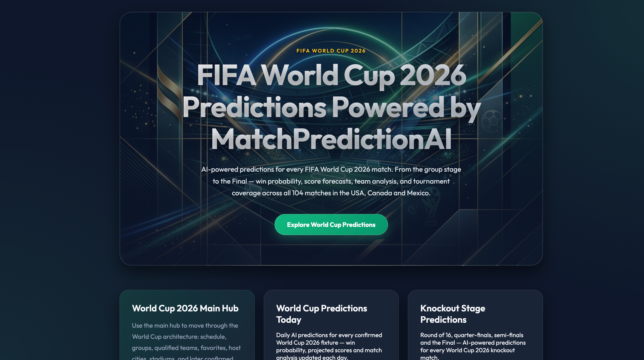Click the top headline line 'FIFA World Cup 2026'

click(x=331, y=75)
